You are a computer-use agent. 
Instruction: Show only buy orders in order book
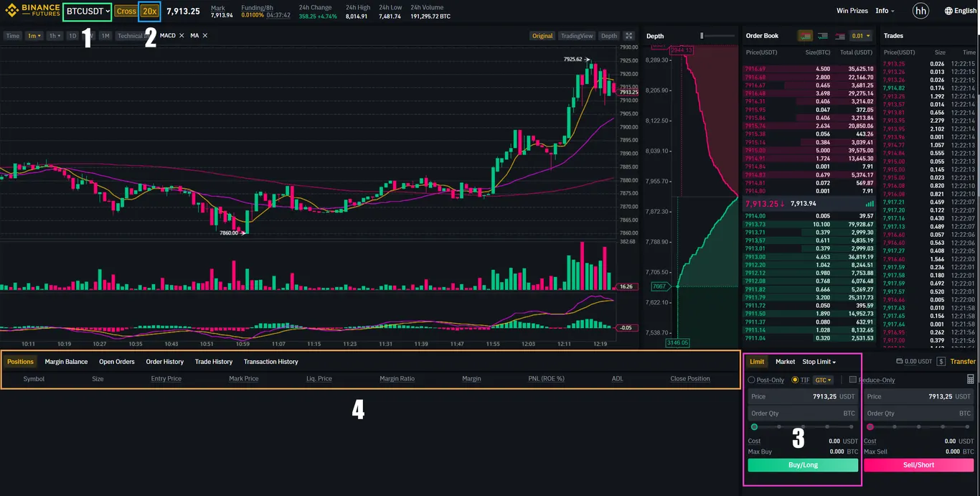(822, 36)
